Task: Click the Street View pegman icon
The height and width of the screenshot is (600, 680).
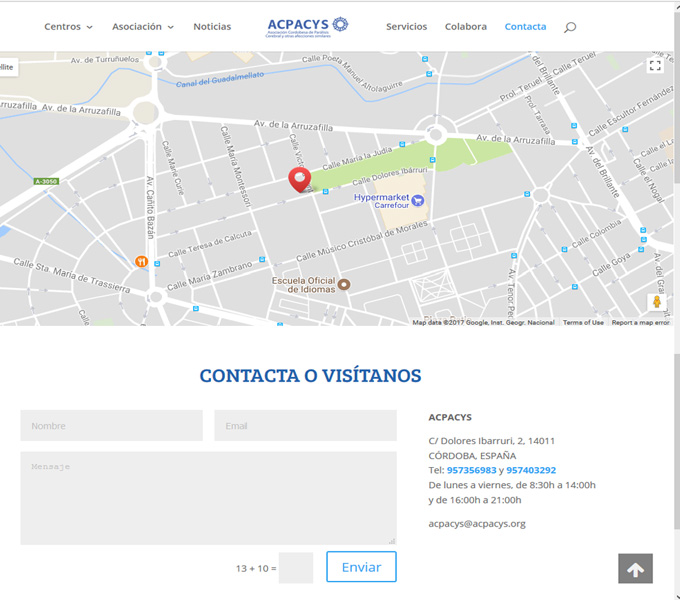Action: (x=657, y=301)
